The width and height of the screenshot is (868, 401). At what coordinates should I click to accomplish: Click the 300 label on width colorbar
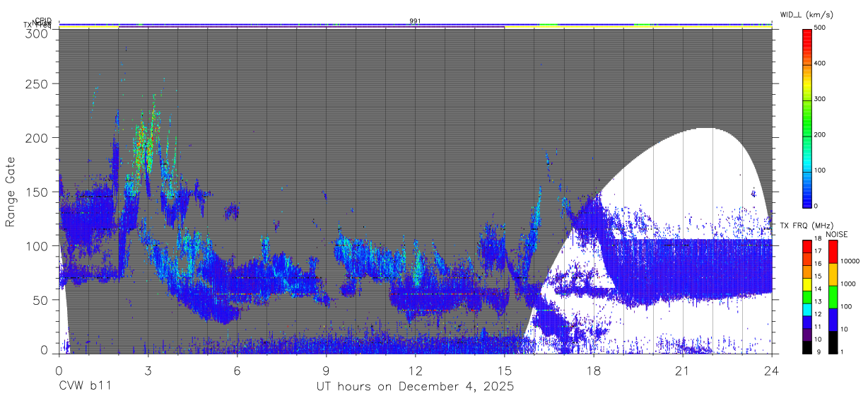[x=820, y=99]
